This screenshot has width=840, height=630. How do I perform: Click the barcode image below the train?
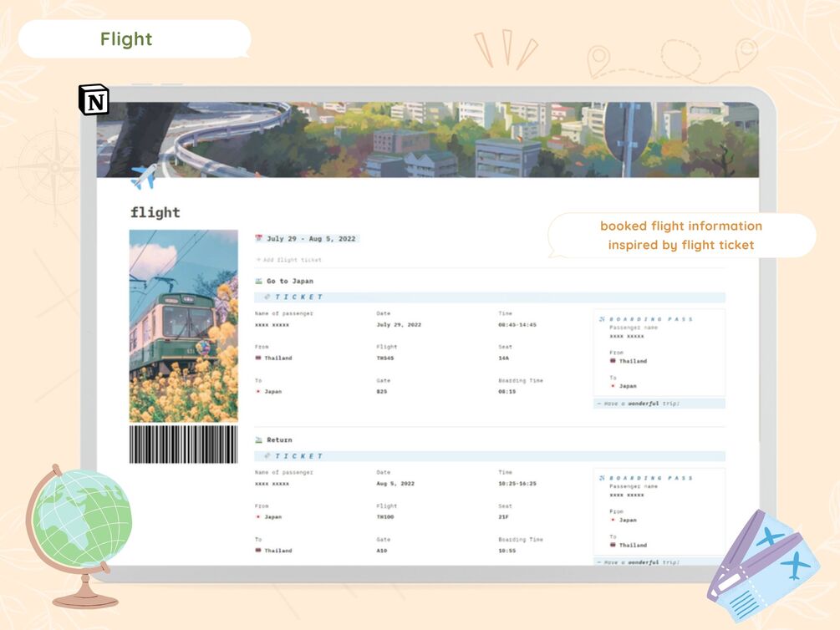(184, 445)
